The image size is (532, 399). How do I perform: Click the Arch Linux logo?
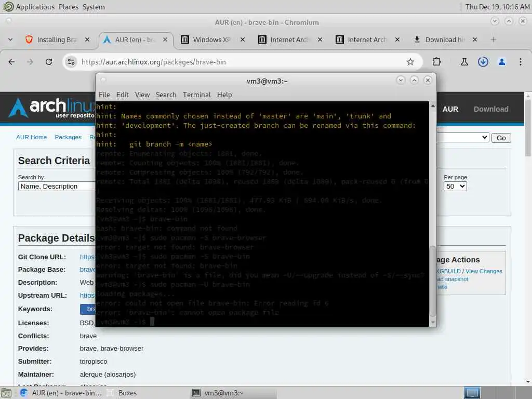(51, 108)
